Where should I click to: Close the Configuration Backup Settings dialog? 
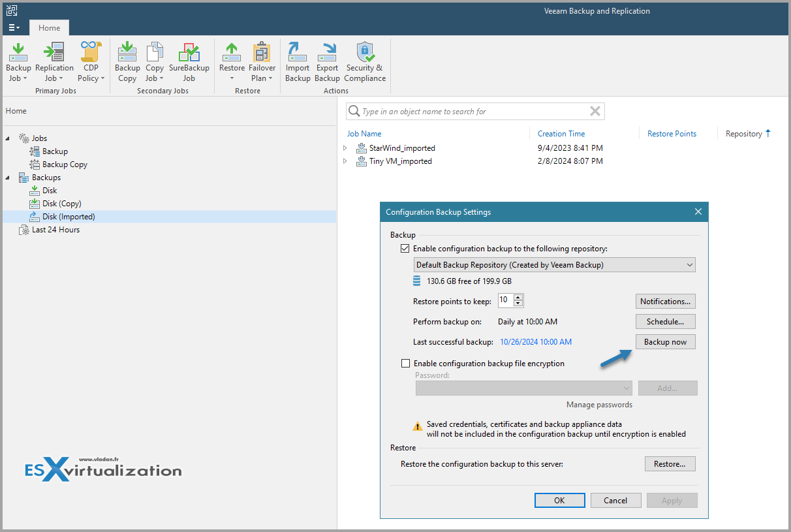[698, 212]
